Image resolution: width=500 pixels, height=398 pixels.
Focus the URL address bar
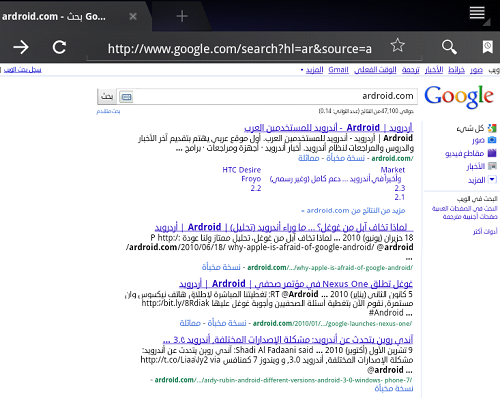240,49
